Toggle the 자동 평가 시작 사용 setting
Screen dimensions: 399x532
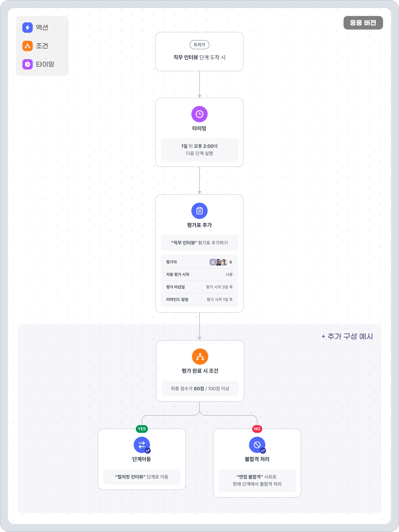point(229,274)
